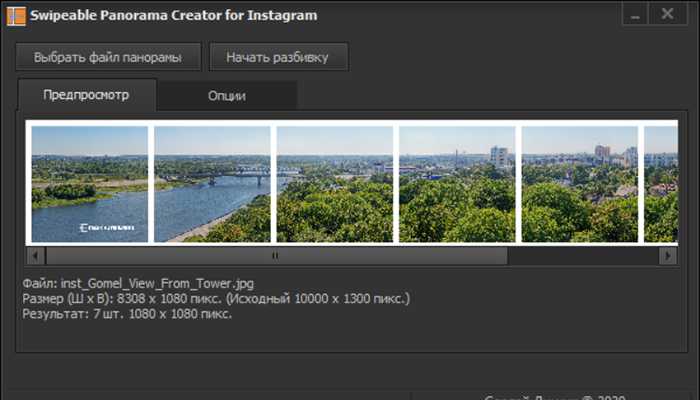Click the 'Выбрать файл панорамы' button
The height and width of the screenshot is (400, 700).
pos(108,57)
